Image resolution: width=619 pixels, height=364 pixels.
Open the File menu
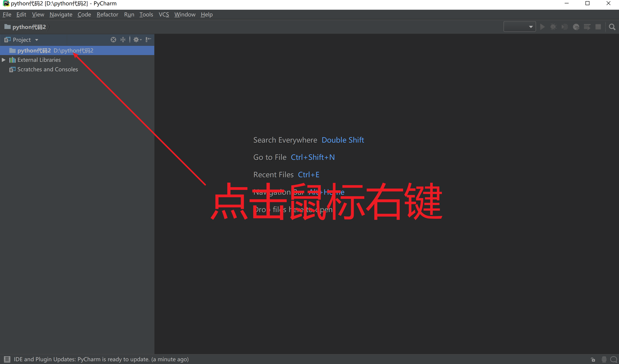point(7,14)
